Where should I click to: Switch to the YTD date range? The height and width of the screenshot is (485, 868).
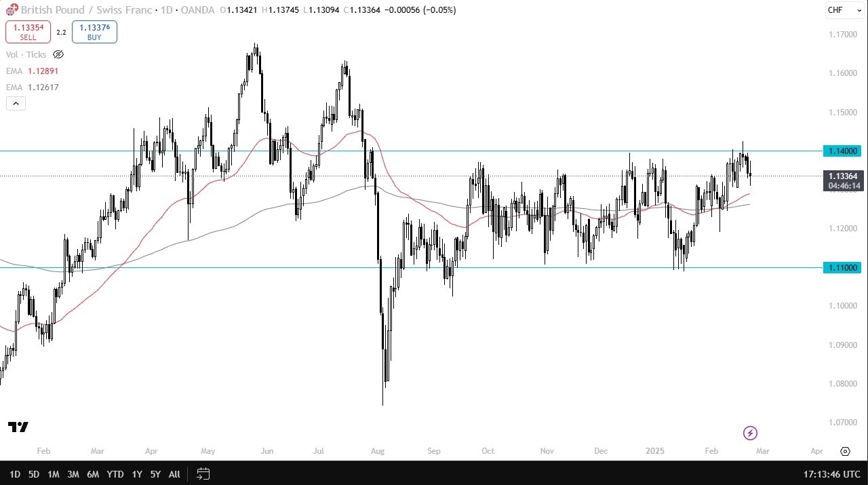(x=115, y=474)
